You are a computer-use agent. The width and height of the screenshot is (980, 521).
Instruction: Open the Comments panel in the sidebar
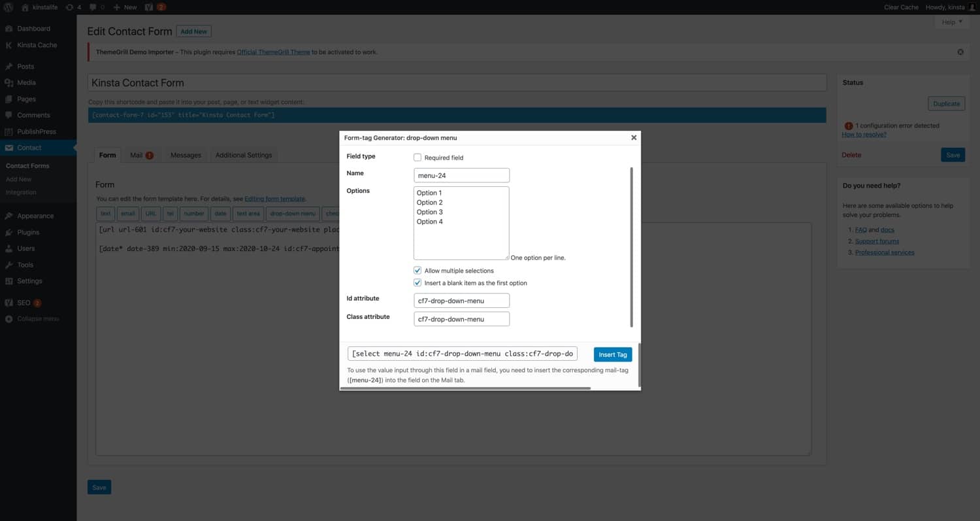point(31,115)
